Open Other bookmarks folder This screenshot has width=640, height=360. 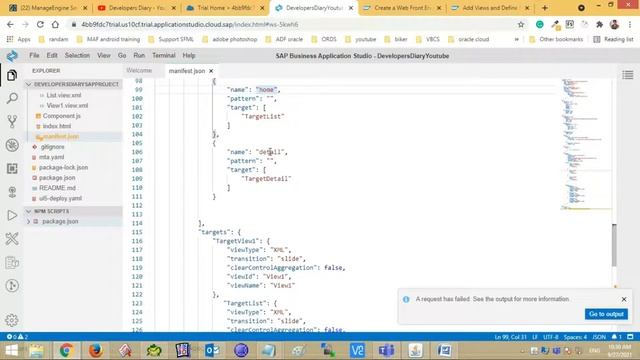pos(556,39)
